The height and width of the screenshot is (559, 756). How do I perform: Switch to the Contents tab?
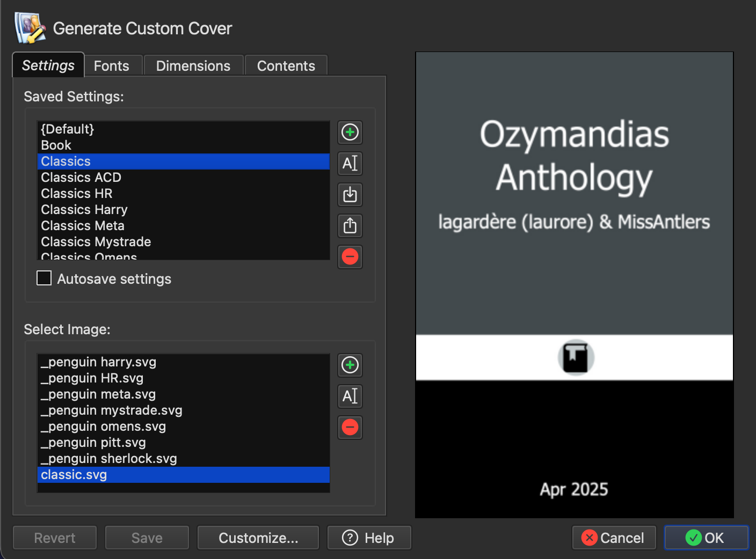click(286, 66)
